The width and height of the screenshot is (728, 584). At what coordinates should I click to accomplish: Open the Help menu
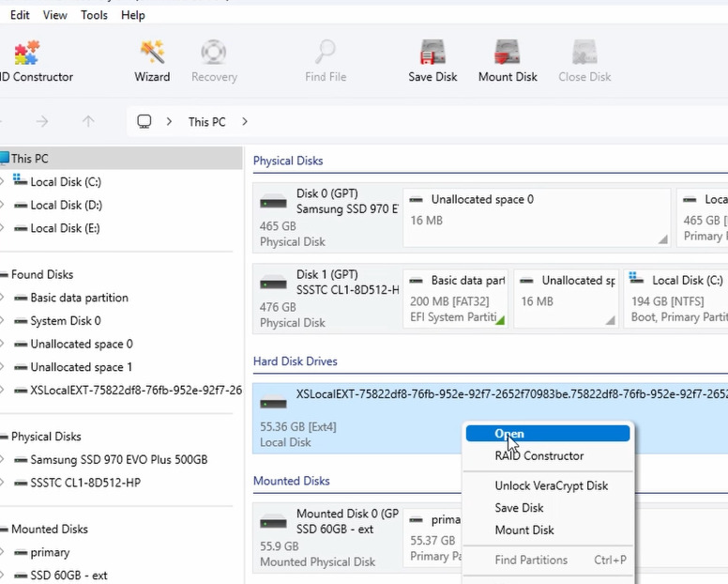pyautogui.click(x=133, y=15)
